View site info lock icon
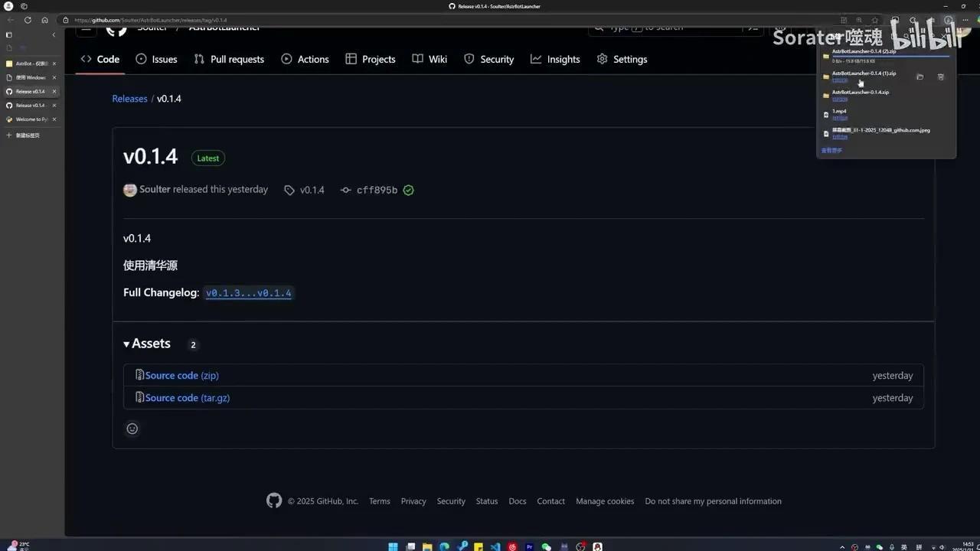 (66, 20)
